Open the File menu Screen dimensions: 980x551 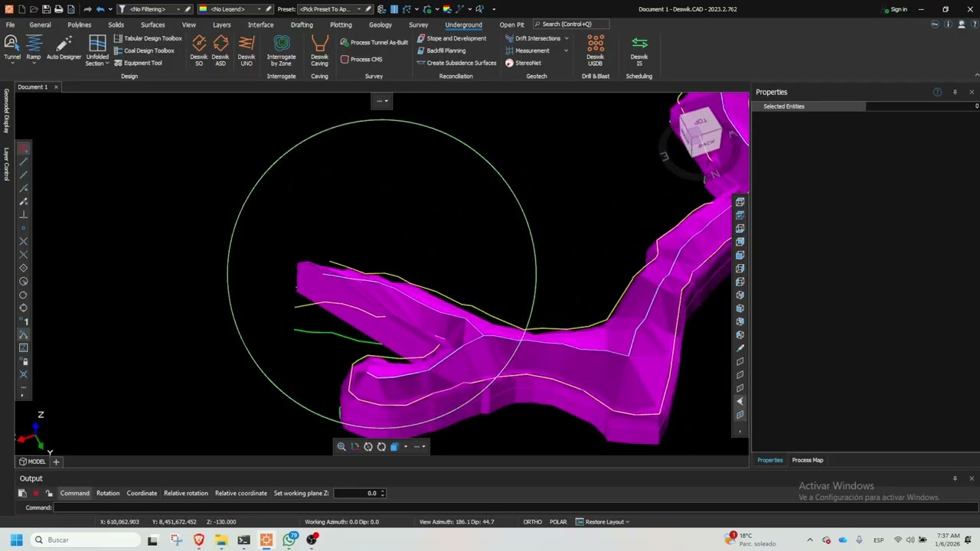(x=10, y=24)
